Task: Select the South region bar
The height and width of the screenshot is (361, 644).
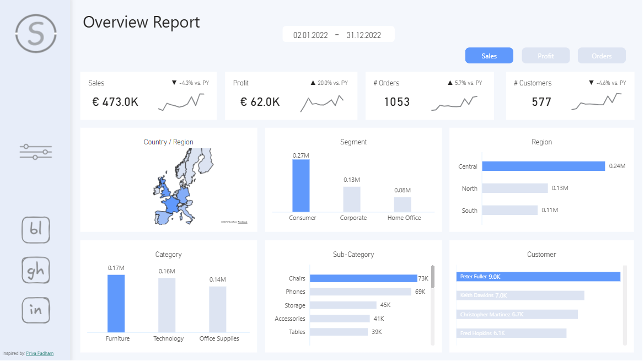Action: coord(509,211)
